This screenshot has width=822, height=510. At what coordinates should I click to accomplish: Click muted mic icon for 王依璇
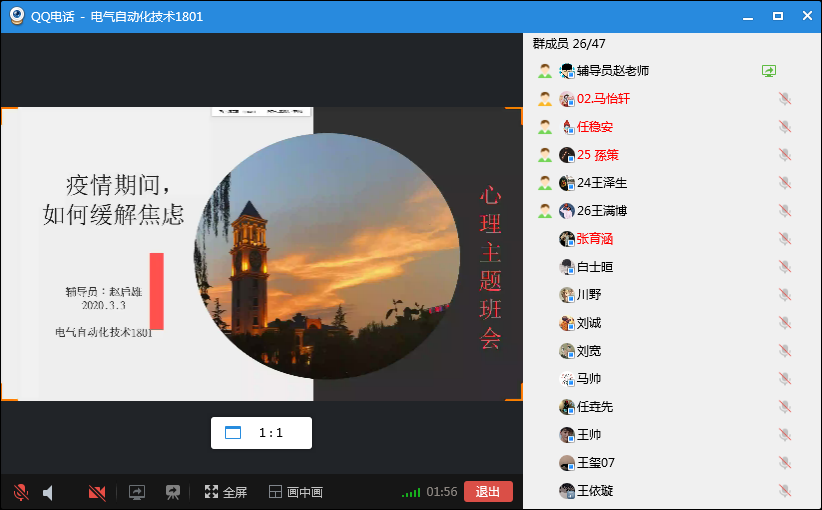click(x=785, y=491)
